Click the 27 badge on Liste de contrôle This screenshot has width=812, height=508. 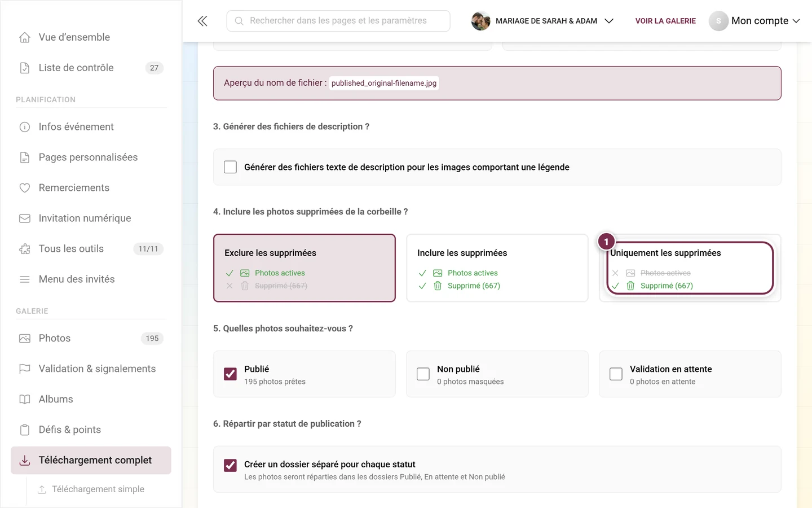click(x=154, y=68)
